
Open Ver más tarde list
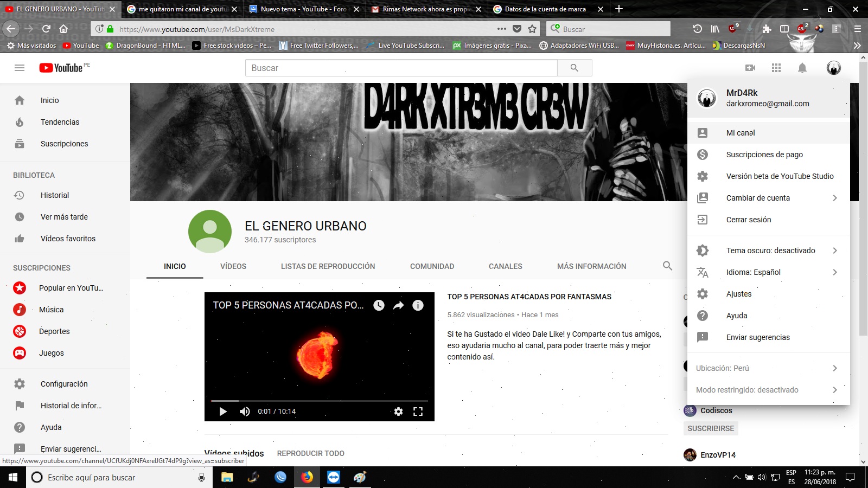pyautogui.click(x=65, y=217)
